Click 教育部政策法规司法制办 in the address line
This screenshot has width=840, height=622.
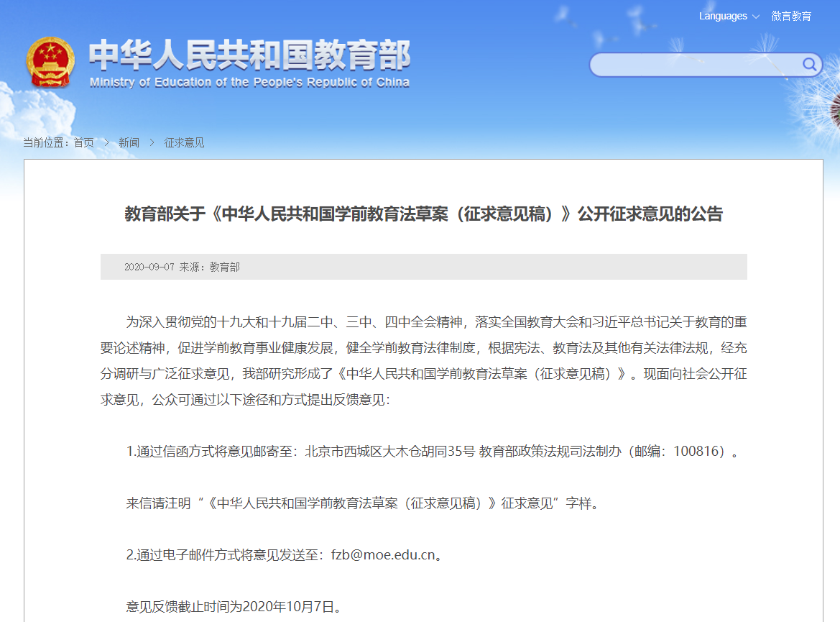coord(550,452)
